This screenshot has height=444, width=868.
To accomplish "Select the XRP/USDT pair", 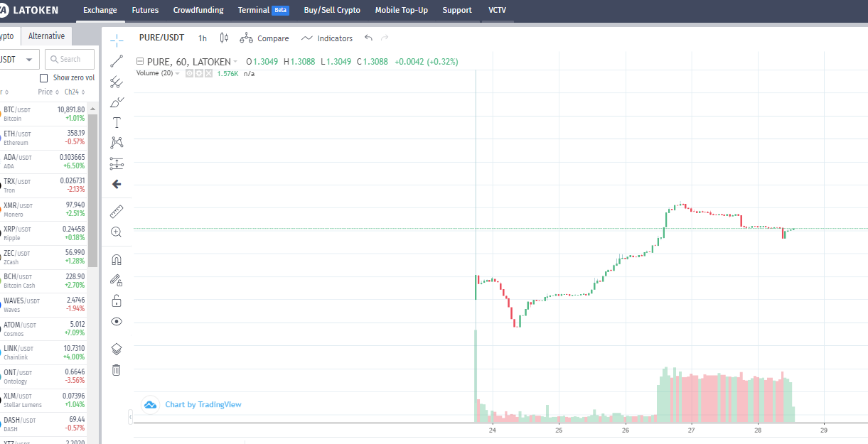I will coord(44,233).
